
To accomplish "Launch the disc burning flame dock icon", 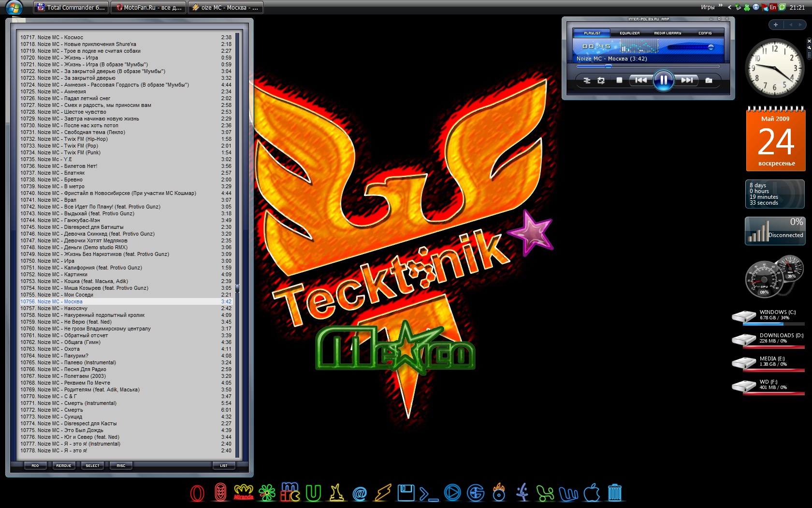I will 499,492.
